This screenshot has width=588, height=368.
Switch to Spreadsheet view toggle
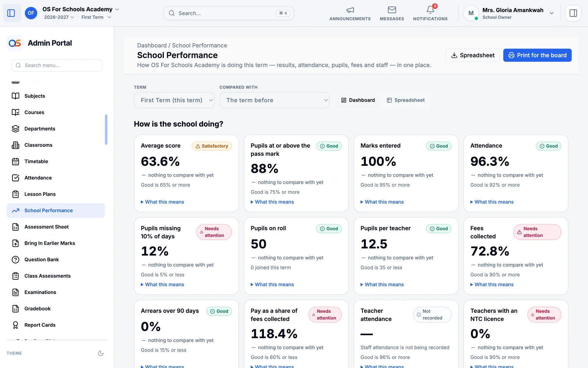click(x=406, y=100)
